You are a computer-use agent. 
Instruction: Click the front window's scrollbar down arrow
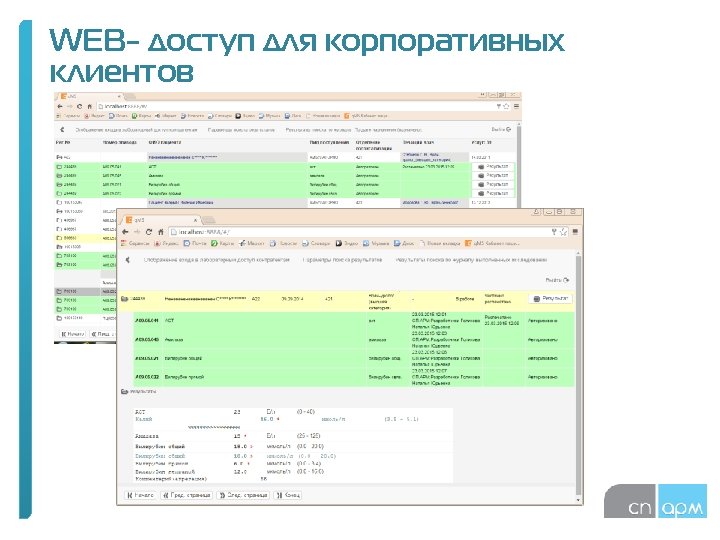point(578,500)
